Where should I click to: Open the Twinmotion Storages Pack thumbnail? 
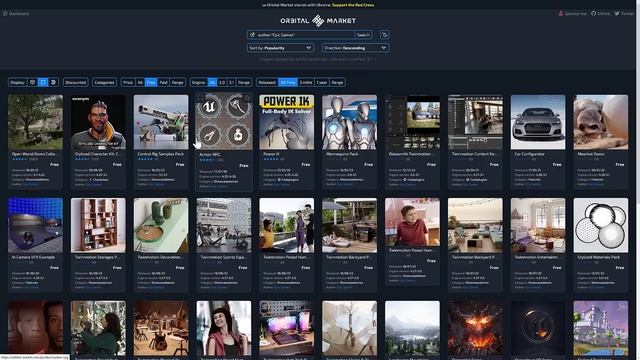(x=98, y=225)
